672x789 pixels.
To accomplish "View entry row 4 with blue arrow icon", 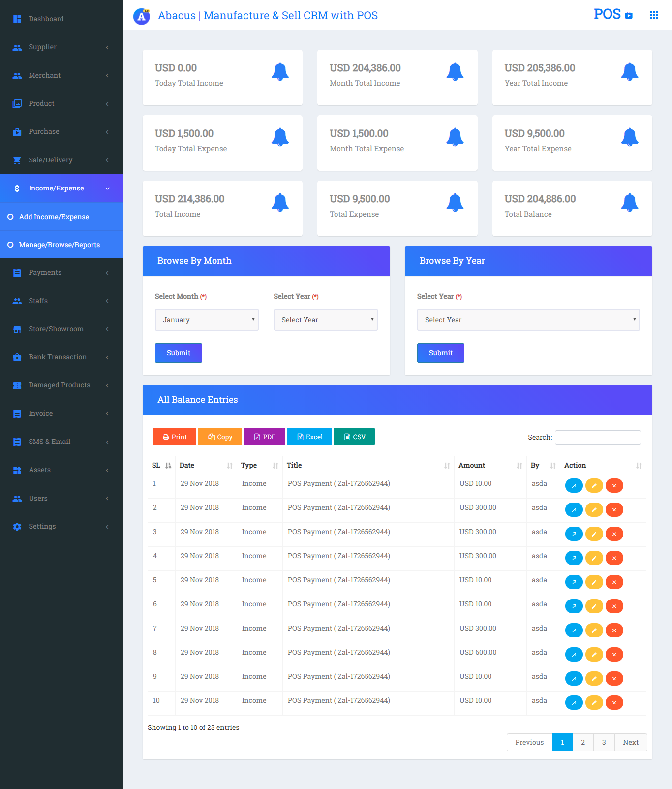I will pyautogui.click(x=574, y=558).
